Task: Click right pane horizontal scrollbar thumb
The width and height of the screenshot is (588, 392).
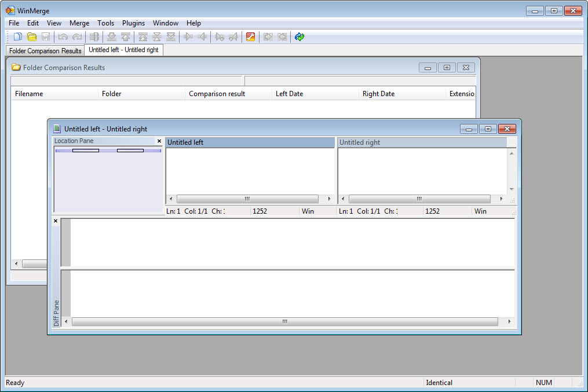Action: pyautogui.click(x=419, y=199)
